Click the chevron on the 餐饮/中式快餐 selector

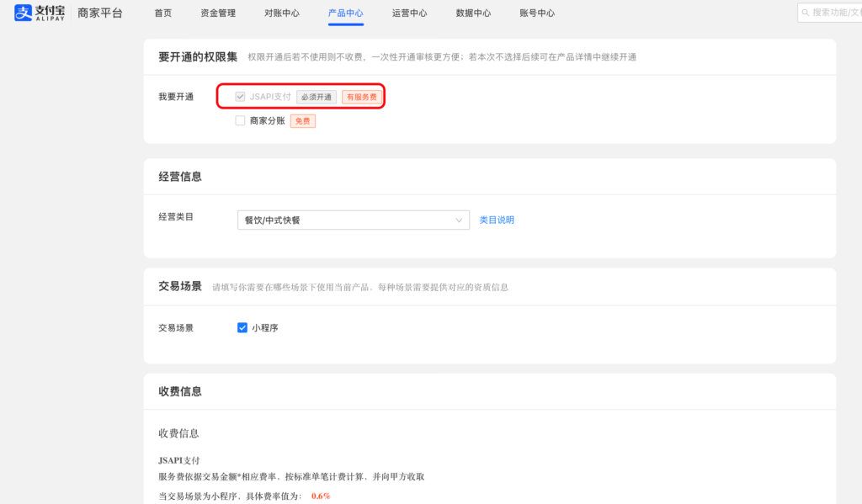(x=460, y=220)
